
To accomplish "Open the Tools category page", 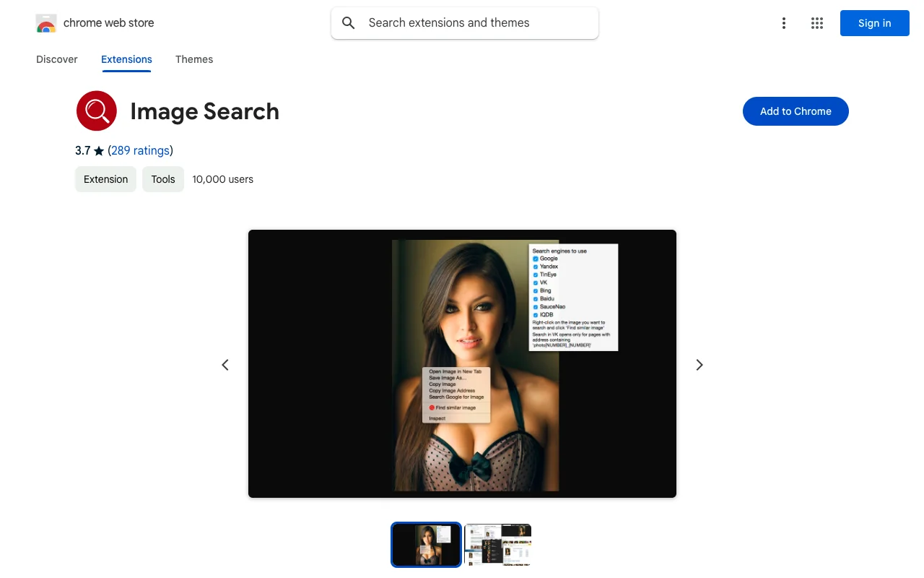I will click(x=162, y=178).
